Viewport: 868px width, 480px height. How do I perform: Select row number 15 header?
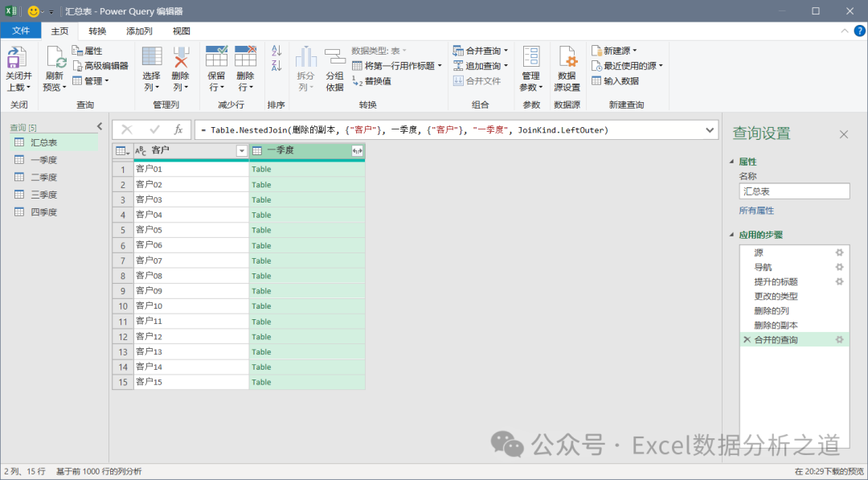(123, 382)
